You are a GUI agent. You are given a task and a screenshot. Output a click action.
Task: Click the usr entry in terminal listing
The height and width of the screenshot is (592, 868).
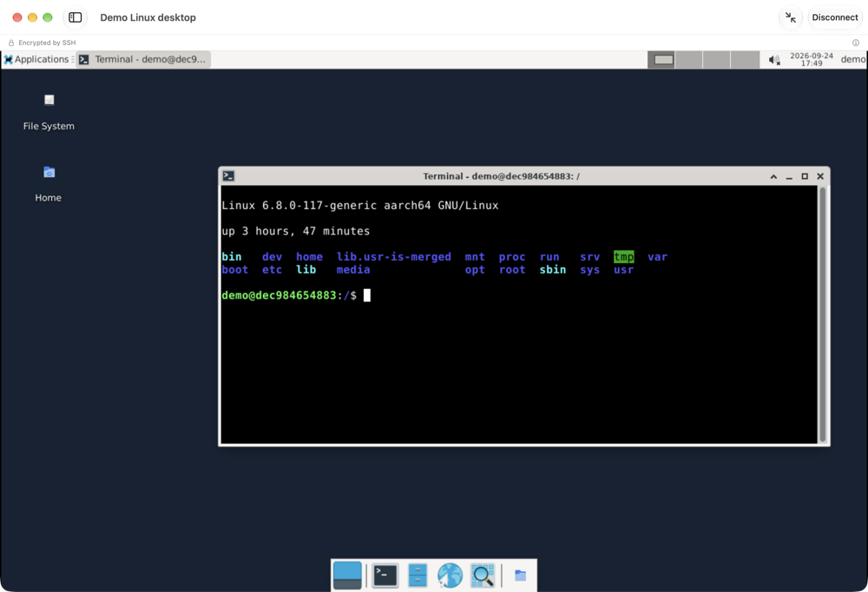[x=624, y=270]
